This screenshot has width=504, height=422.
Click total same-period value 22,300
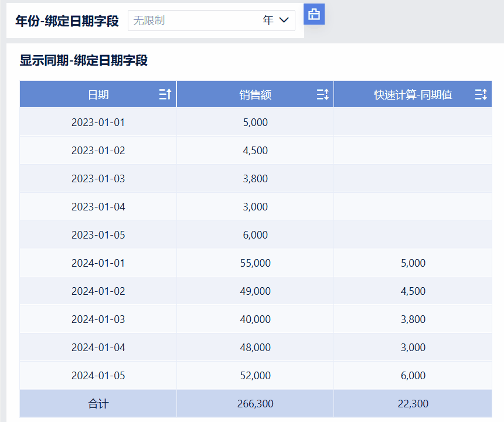[413, 404]
